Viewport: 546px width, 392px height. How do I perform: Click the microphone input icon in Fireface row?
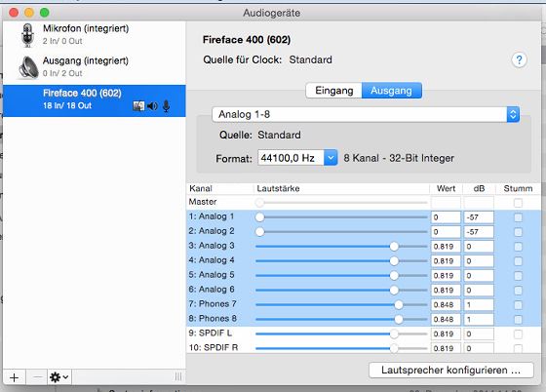(167, 106)
